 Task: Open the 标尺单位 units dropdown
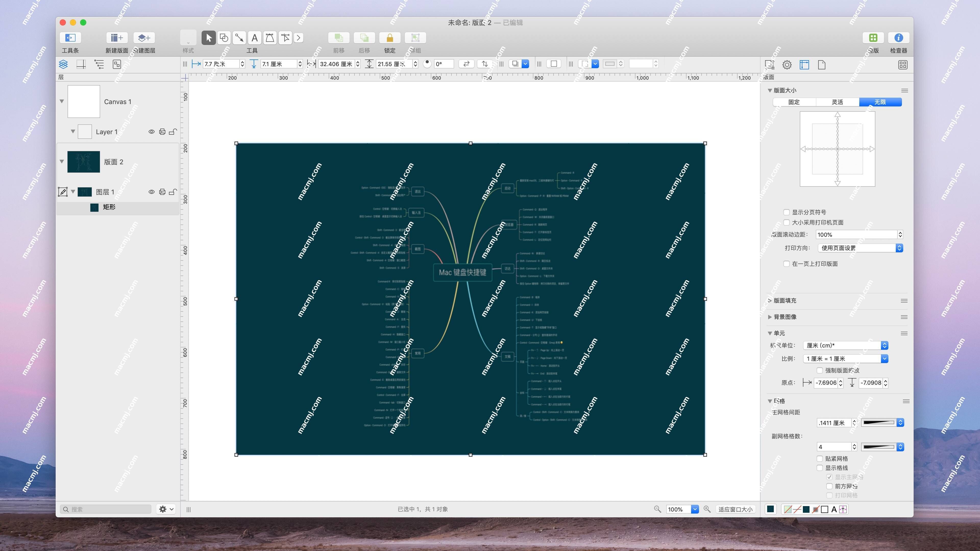845,345
